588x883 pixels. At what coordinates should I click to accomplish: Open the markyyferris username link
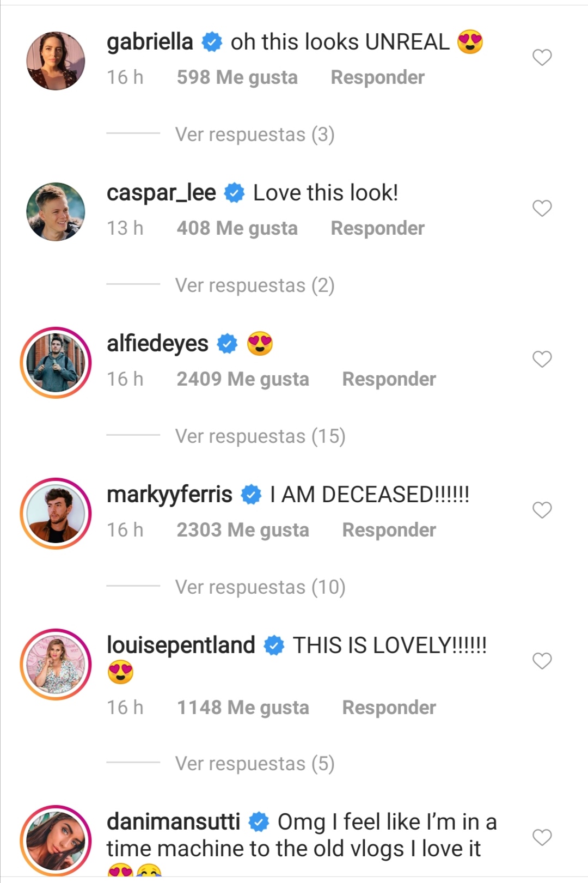[x=169, y=495]
